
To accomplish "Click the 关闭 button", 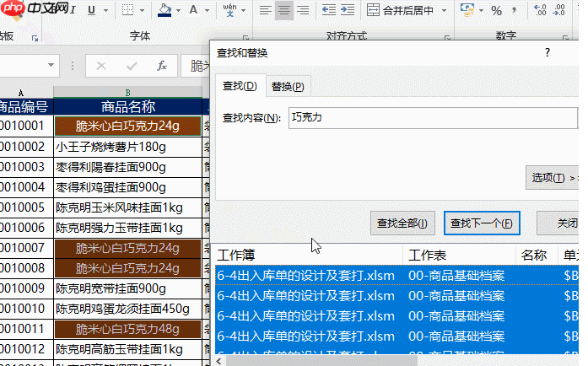I will (558, 223).
